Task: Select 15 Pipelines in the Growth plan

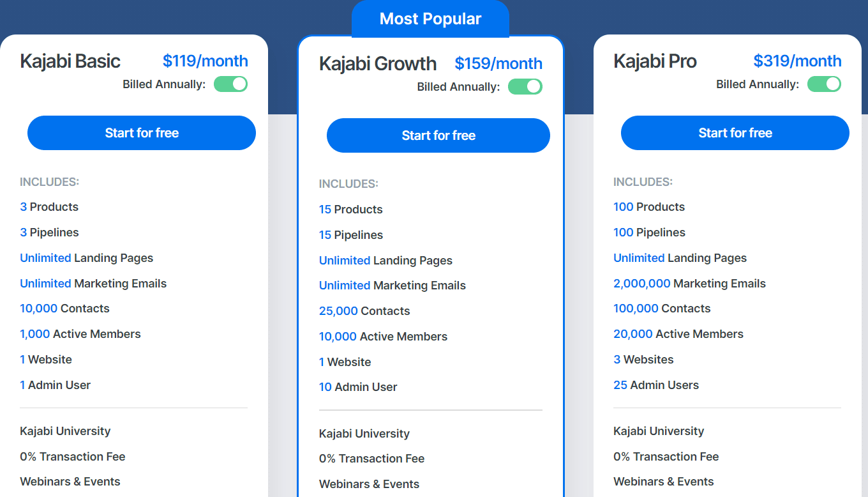Action: (x=351, y=235)
